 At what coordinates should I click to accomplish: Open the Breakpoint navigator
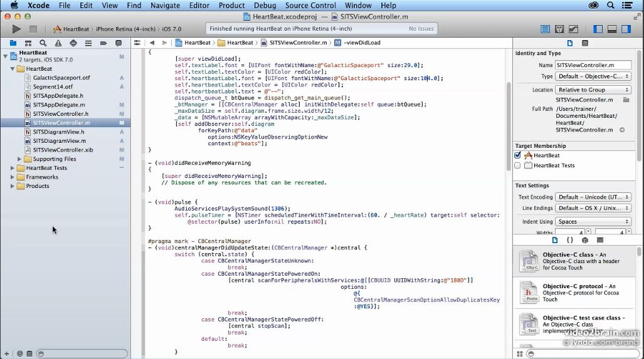(x=103, y=43)
